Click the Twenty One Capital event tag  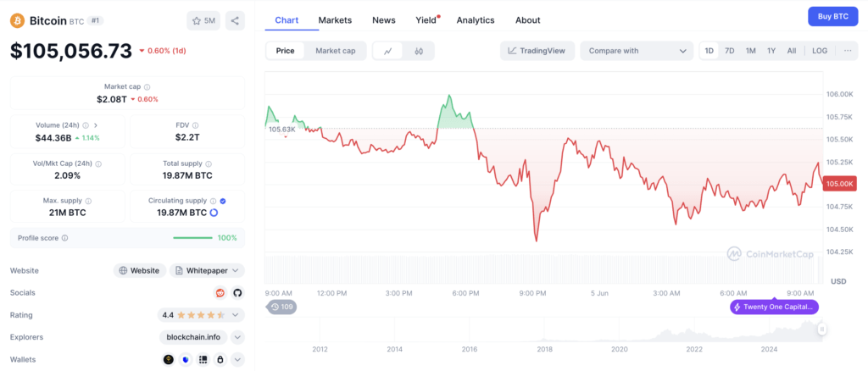click(774, 307)
